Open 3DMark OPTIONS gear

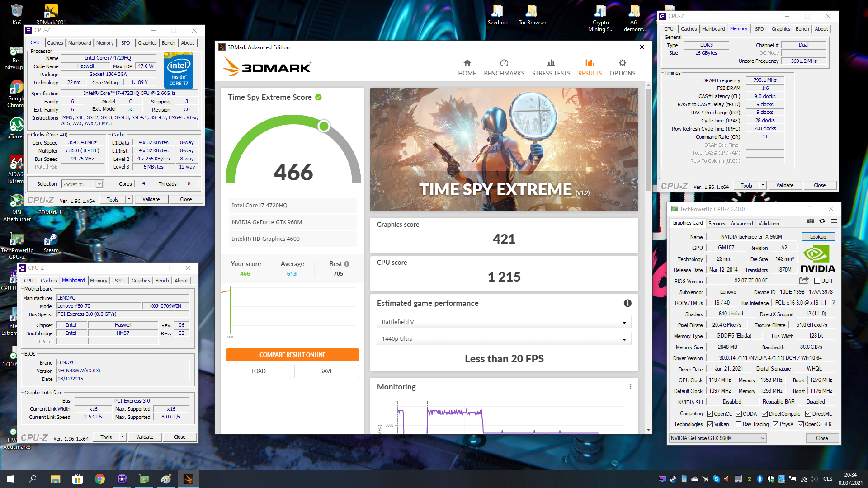coord(623,68)
